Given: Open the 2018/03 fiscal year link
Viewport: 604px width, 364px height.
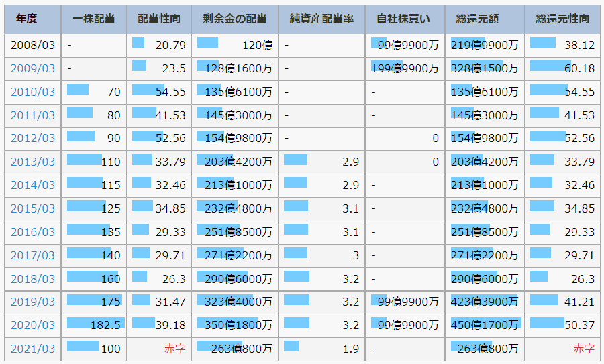Looking at the screenshot, I should click(33, 279).
